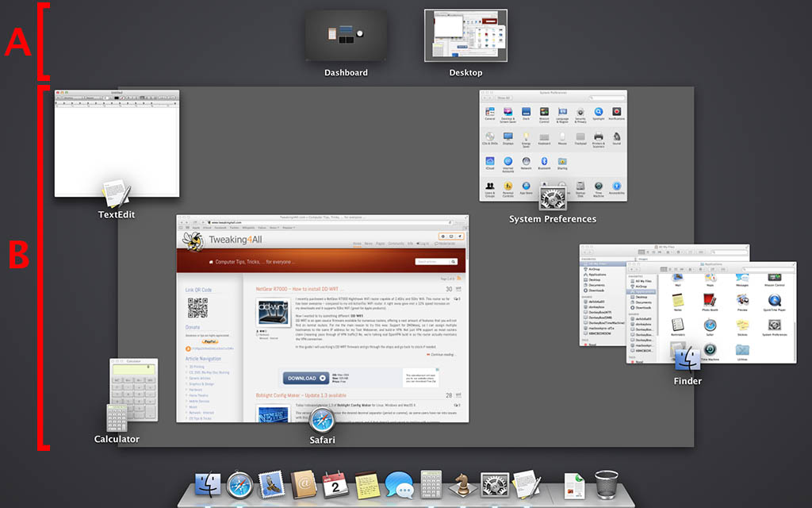Open Preview in Finder Applications window
The height and width of the screenshot is (508, 812).
[742, 302]
